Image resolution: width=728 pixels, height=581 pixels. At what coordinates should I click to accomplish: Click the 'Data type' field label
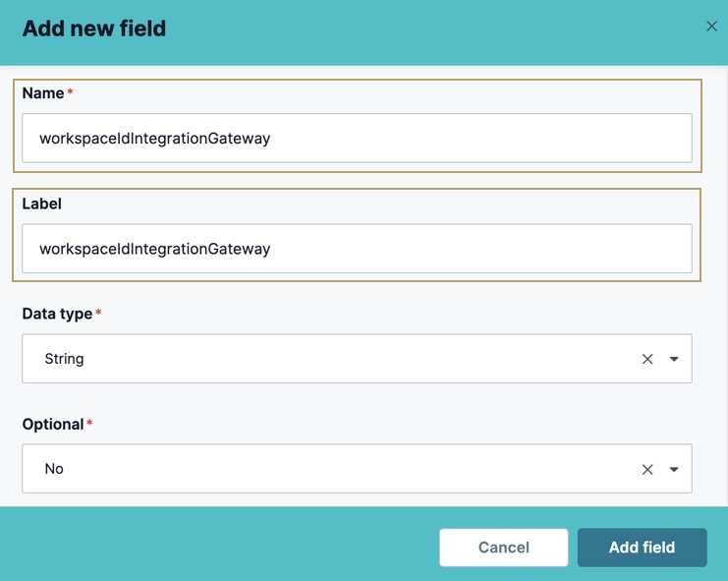pyautogui.click(x=57, y=314)
